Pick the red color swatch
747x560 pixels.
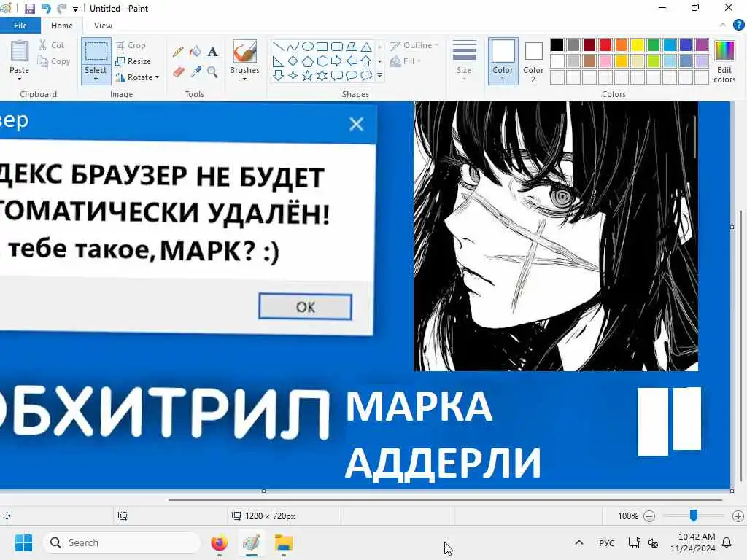pos(605,45)
